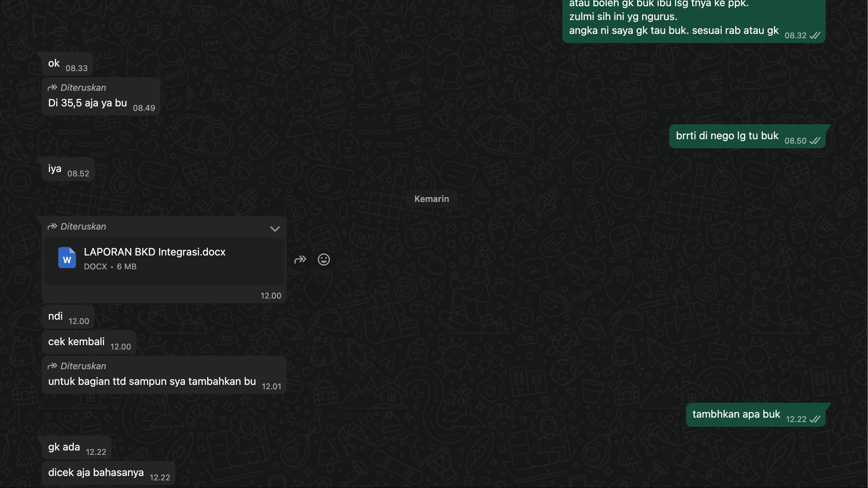Select the 'ok' message bubble
The image size is (868, 488).
click(x=54, y=63)
